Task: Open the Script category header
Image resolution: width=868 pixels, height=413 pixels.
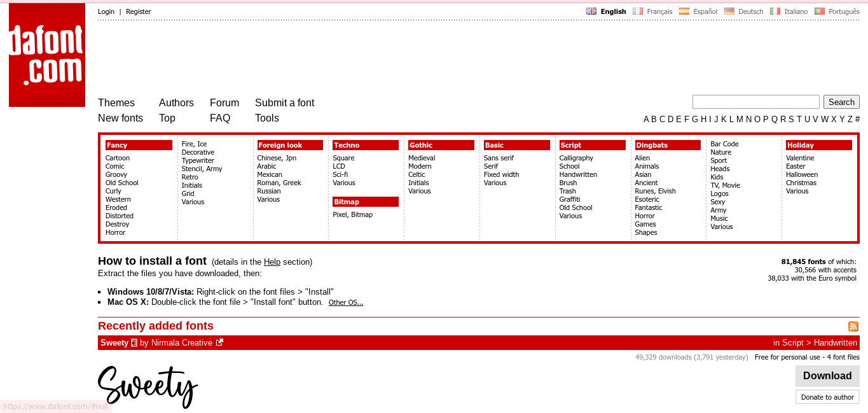Action: tap(593, 145)
